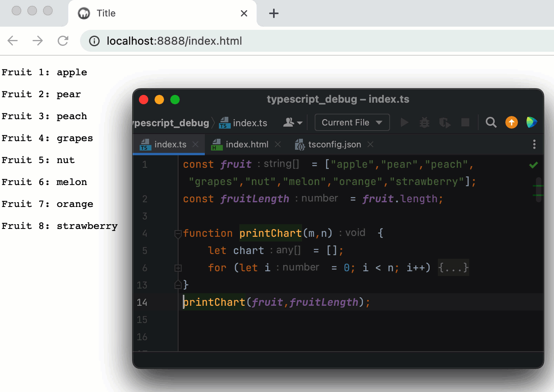Click the green maximize traffic-light control
This screenshot has width=554, height=392.
coord(175,100)
